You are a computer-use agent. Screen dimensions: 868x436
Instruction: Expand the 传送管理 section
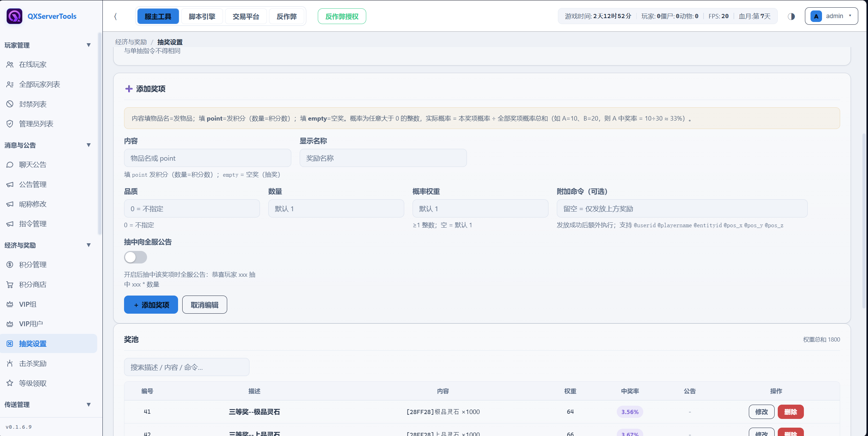coord(89,405)
